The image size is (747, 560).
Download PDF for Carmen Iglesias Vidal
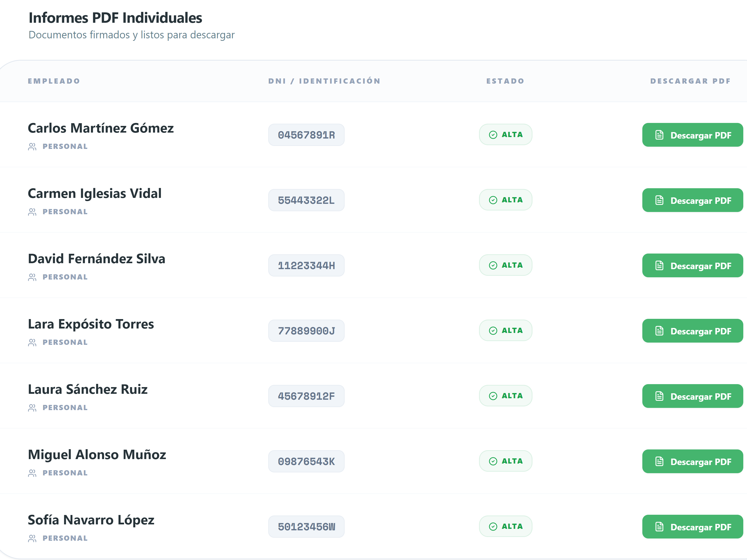[x=692, y=200]
